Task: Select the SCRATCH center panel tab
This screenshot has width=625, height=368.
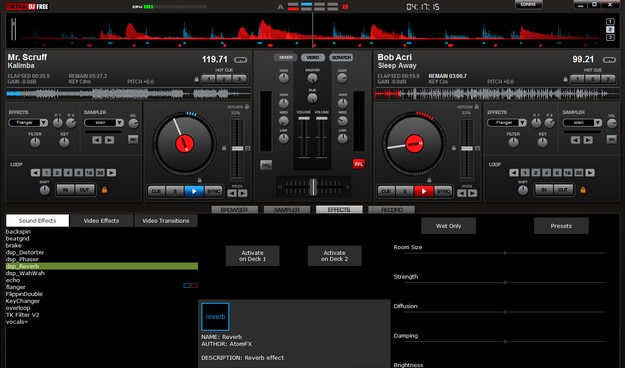Action: pos(341,58)
